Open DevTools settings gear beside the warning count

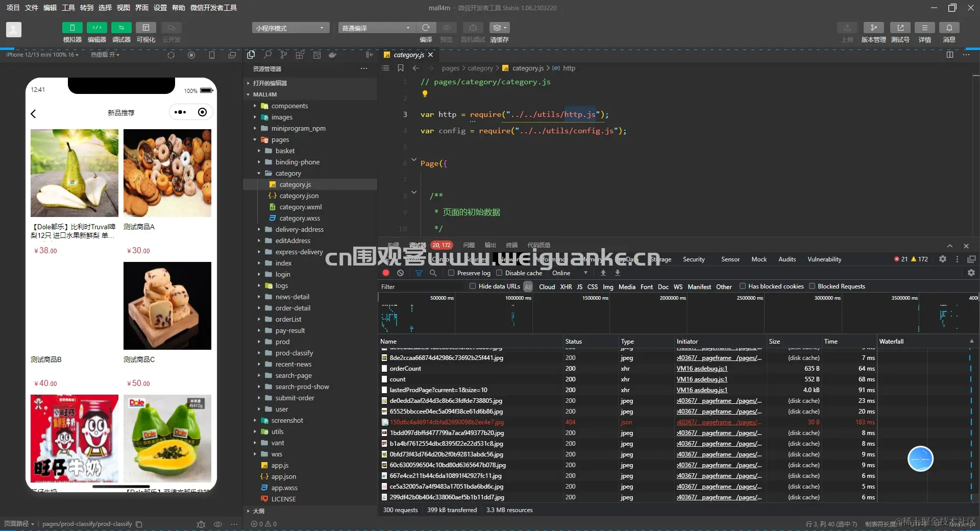[943, 259]
